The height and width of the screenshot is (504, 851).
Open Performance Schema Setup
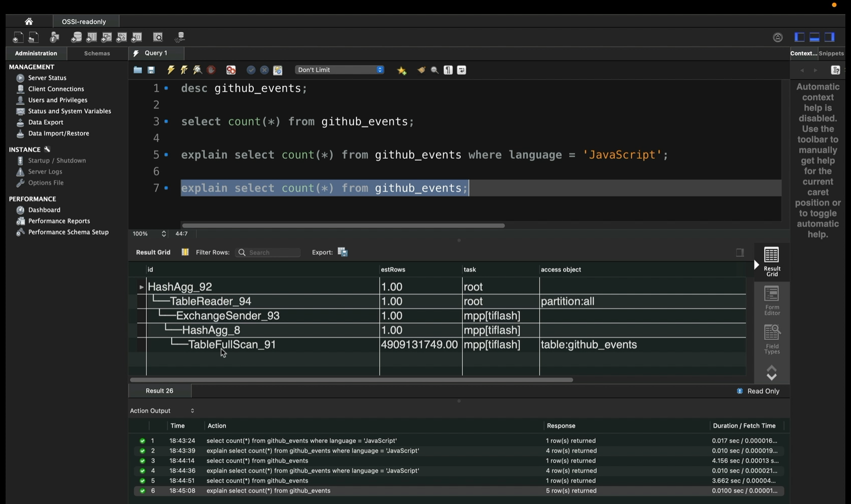68,232
